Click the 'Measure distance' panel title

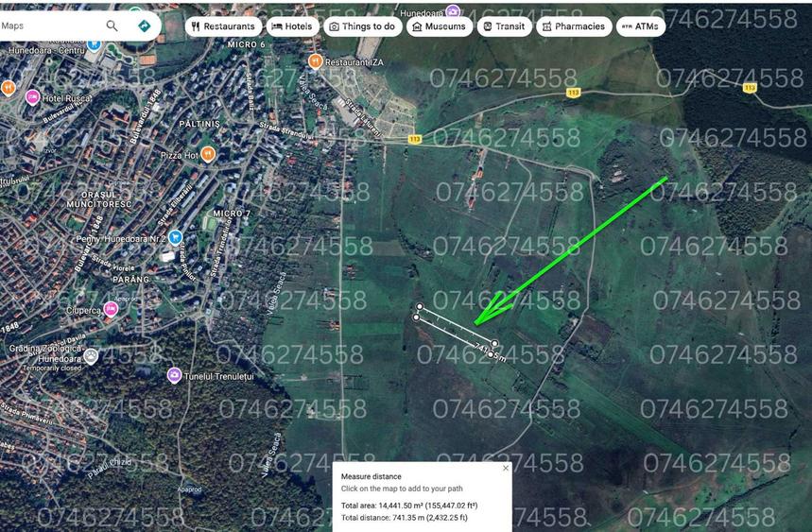click(371, 476)
